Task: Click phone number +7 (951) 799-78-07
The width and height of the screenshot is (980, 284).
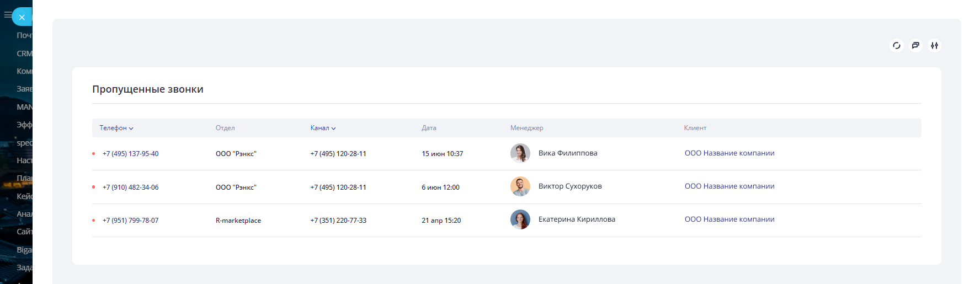Action: coord(130,221)
